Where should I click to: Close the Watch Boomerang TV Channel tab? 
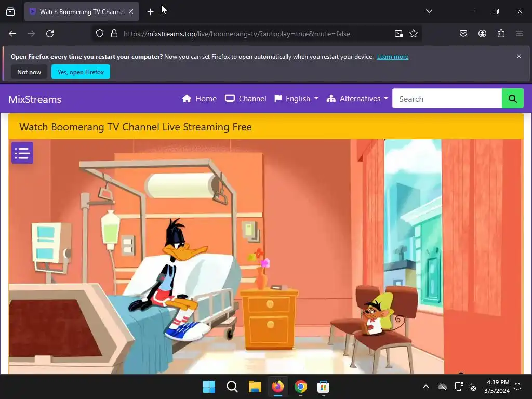(x=131, y=11)
